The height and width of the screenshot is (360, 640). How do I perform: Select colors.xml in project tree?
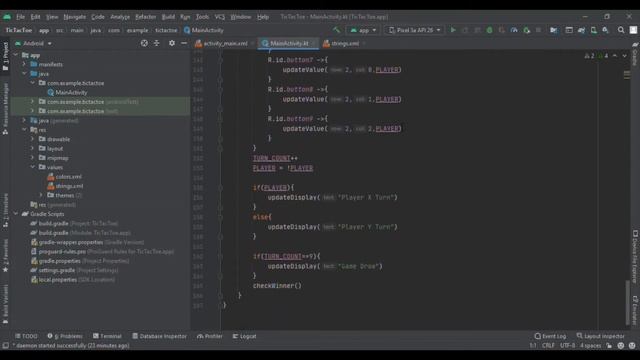click(64, 176)
